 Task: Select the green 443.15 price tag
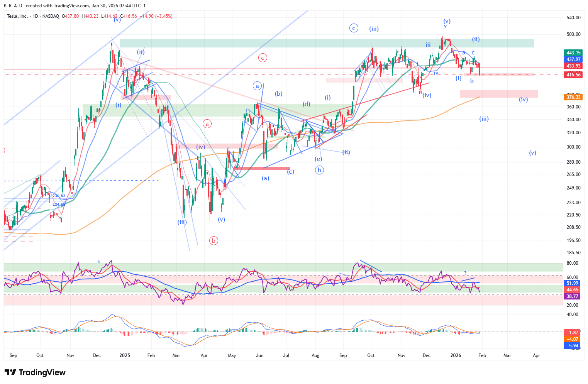click(x=573, y=53)
